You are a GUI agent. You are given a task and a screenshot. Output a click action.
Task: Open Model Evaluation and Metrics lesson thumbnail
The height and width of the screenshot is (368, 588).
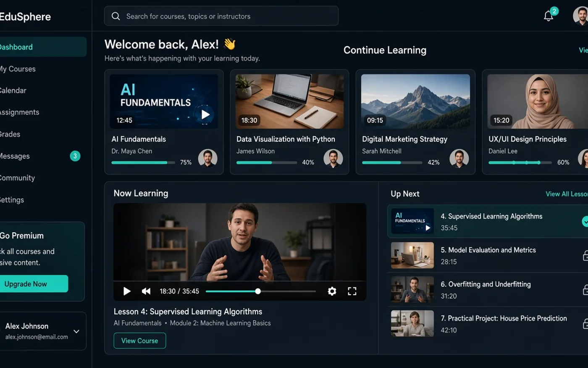pos(412,255)
